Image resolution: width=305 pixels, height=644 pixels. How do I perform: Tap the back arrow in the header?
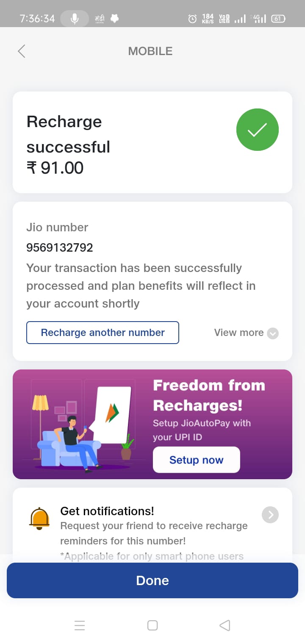[x=22, y=51]
